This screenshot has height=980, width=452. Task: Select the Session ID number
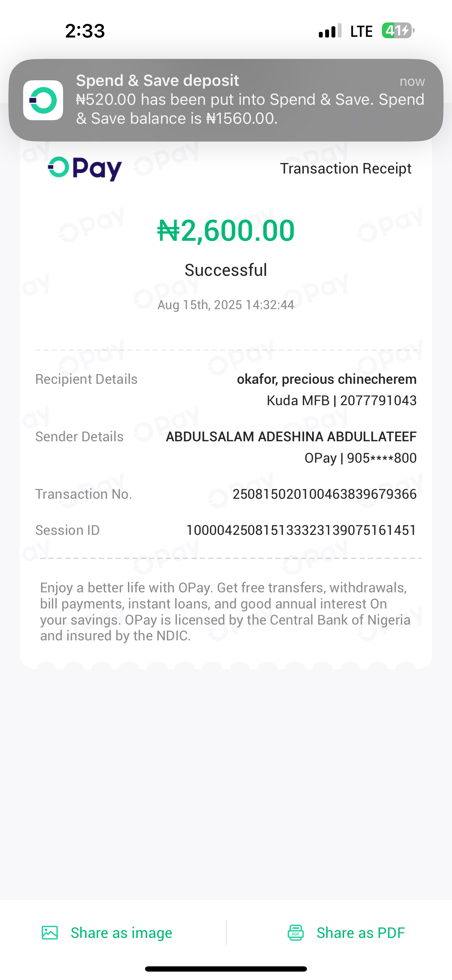pyautogui.click(x=301, y=530)
